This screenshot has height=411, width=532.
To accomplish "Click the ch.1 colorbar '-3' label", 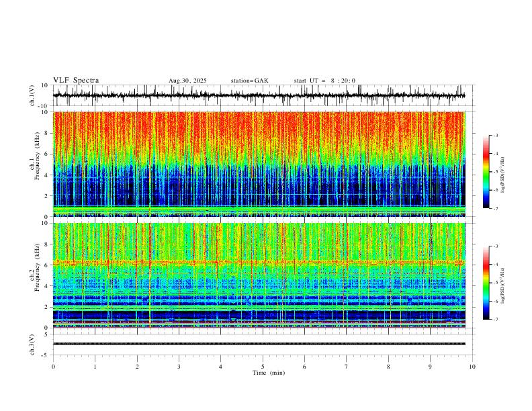I will point(495,135).
